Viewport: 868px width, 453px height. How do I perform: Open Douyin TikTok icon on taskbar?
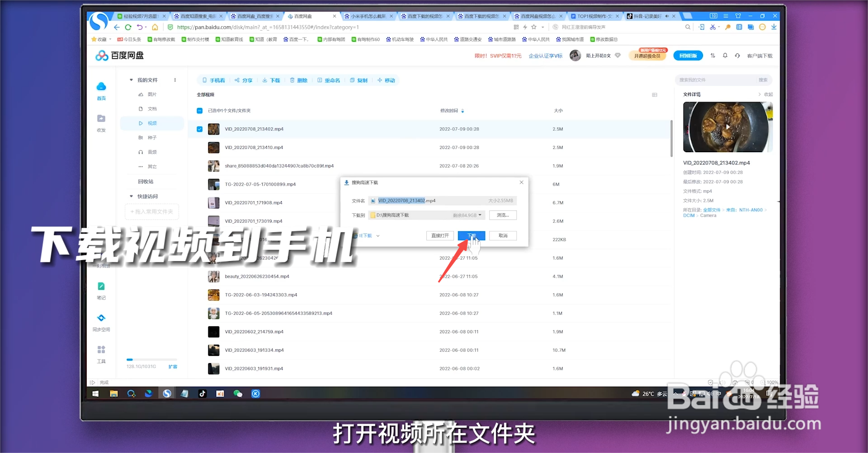point(202,394)
